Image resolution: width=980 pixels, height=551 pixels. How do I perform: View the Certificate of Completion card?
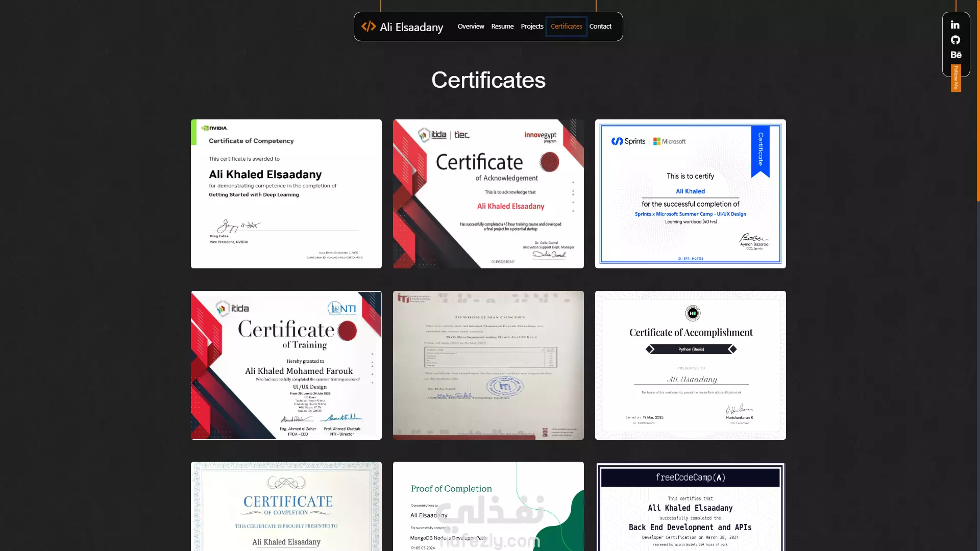[286, 506]
